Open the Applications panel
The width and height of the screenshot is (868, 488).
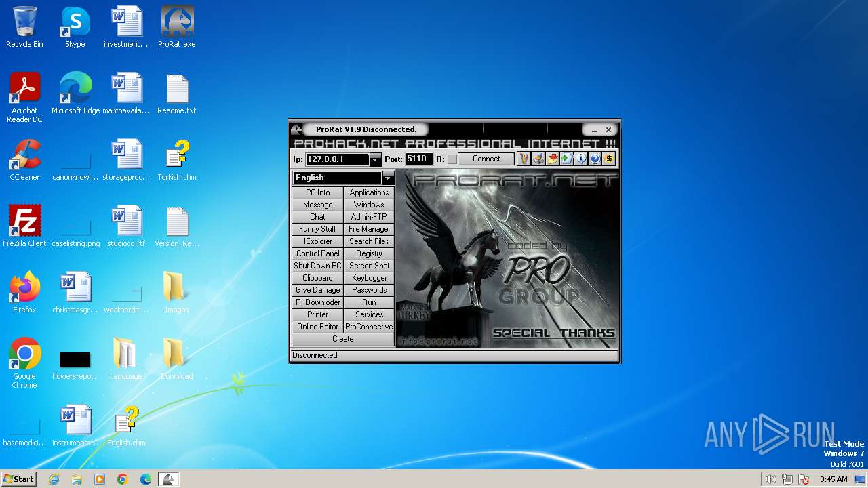tap(369, 192)
